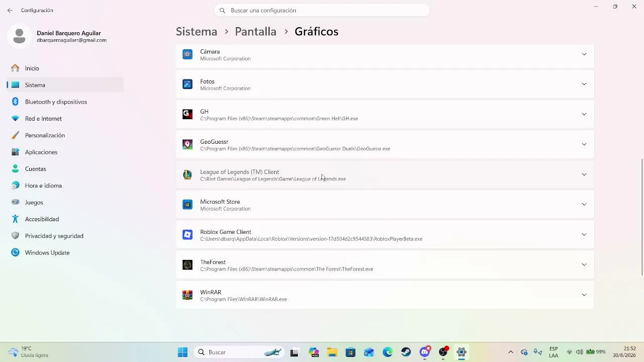The height and width of the screenshot is (362, 644).
Task: Open Steam from the taskbar
Action: coord(406,352)
